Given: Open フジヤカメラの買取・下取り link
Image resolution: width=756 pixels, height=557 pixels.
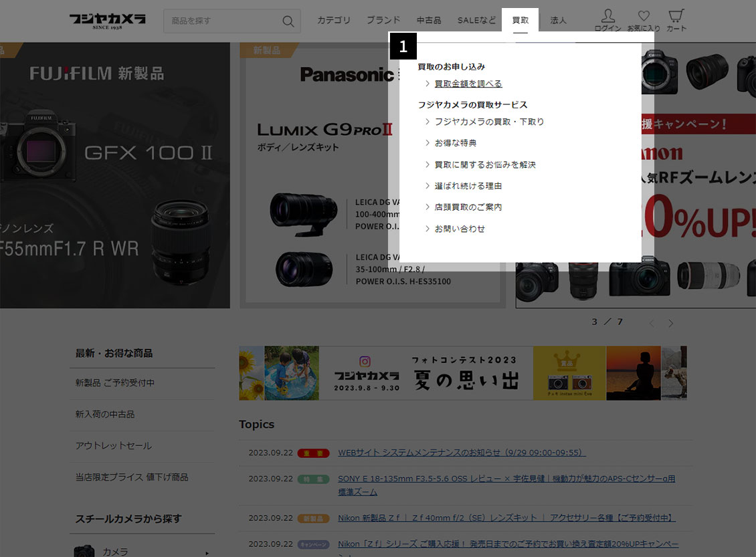Looking at the screenshot, I should coord(489,122).
